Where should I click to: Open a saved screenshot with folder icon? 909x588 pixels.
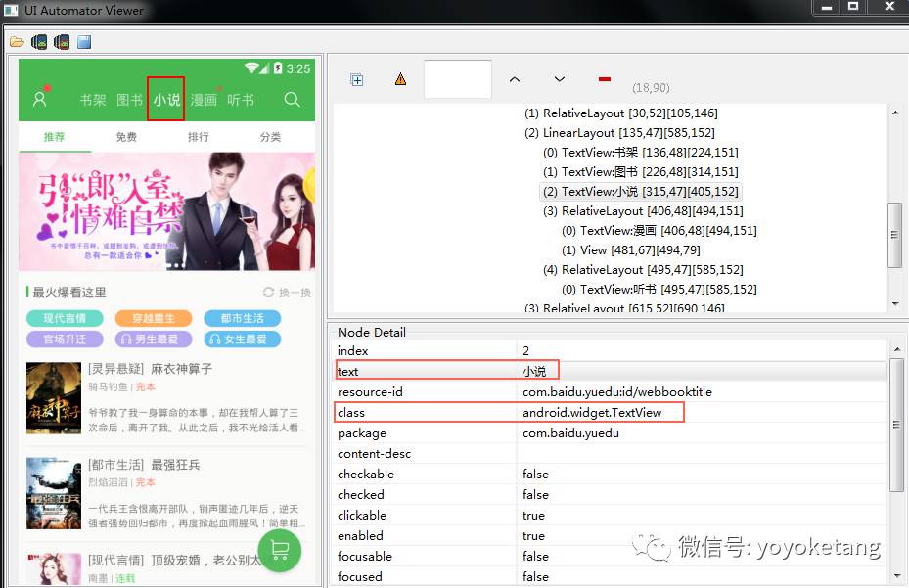pos(17,42)
